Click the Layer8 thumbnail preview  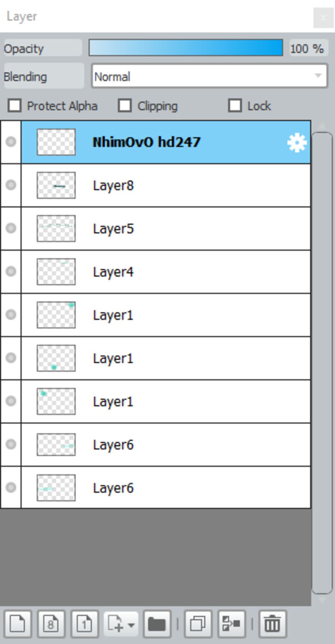[x=56, y=185]
